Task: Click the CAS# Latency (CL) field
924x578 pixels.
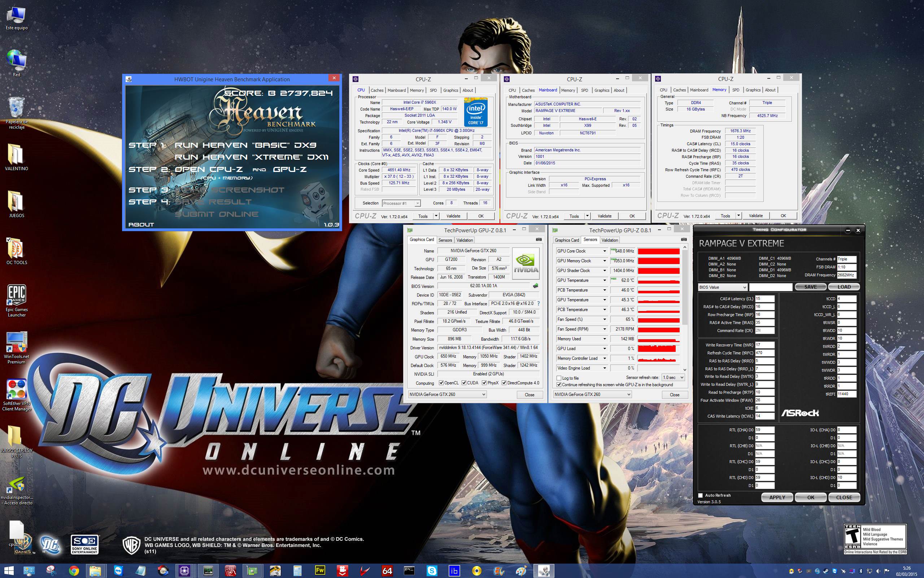Action: click(x=764, y=298)
